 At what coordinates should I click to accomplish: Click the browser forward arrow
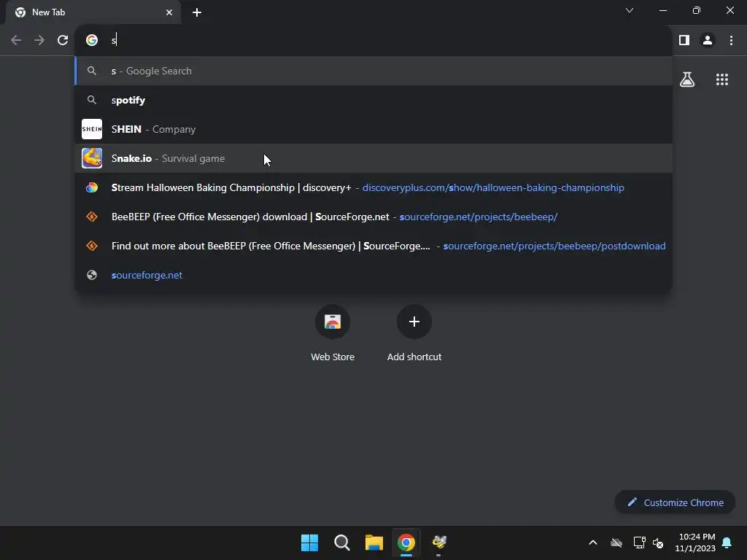coord(39,41)
